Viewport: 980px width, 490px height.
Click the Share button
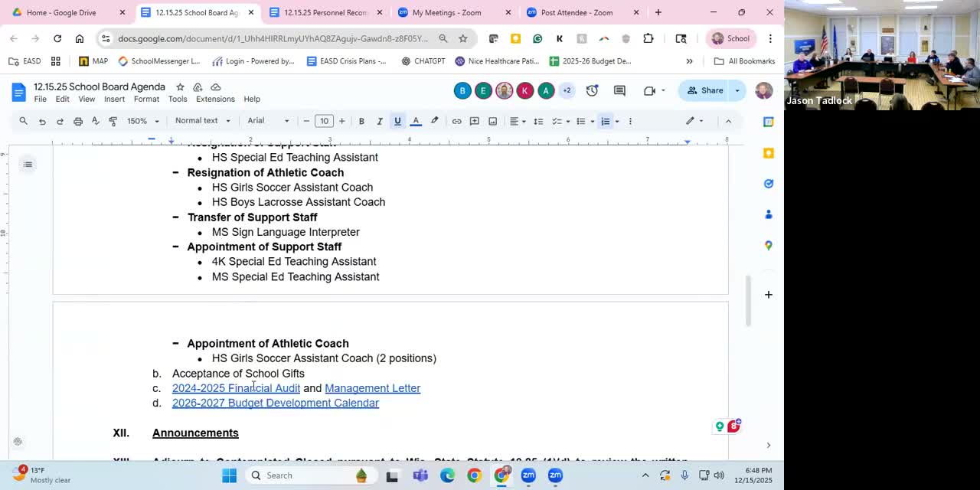tap(705, 90)
